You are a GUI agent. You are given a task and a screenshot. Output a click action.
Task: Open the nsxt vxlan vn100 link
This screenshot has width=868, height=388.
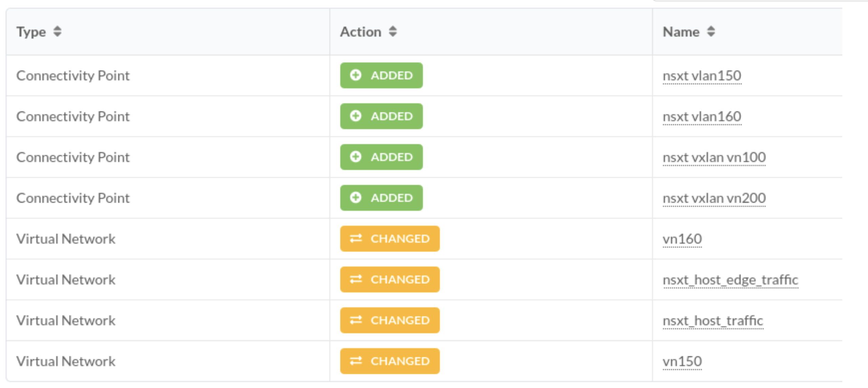pyautogui.click(x=714, y=157)
